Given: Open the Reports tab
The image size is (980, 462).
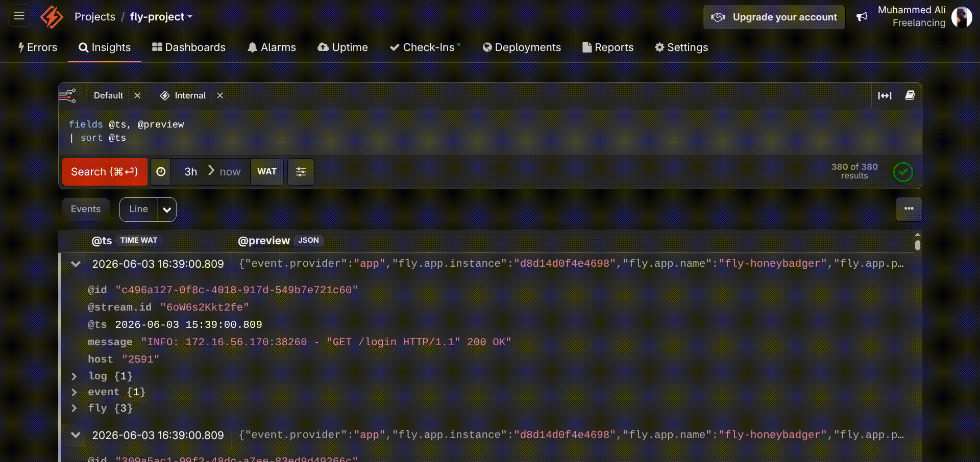Looking at the screenshot, I should click(608, 47).
